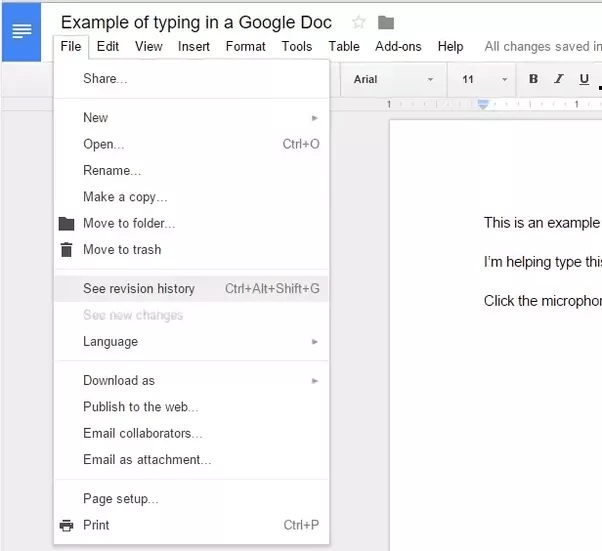Click the line 'This is an example'
The height and width of the screenshot is (551, 602).
pyautogui.click(x=542, y=223)
